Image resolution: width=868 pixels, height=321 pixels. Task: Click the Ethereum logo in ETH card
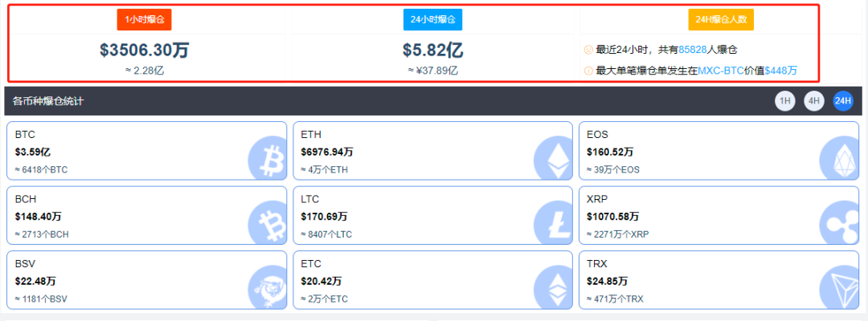(553, 157)
